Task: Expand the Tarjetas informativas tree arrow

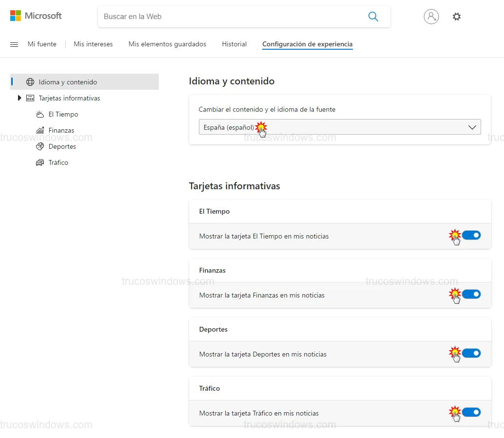Action: [19, 98]
